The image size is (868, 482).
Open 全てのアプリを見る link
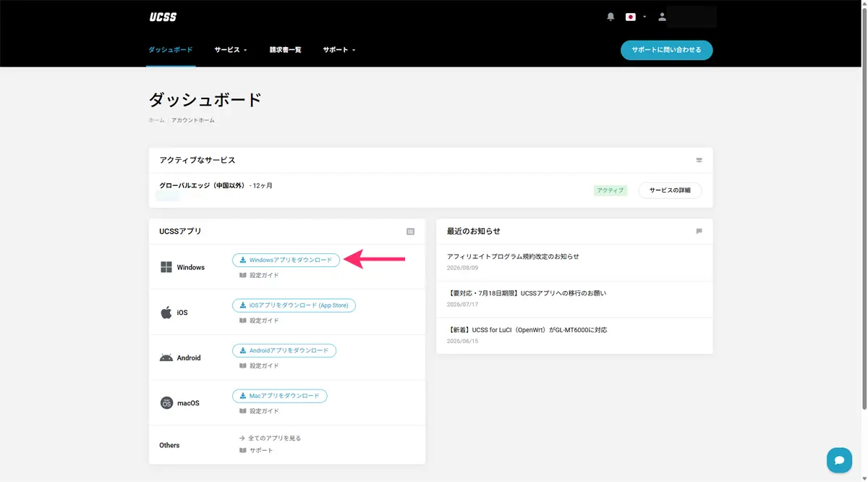270,439
